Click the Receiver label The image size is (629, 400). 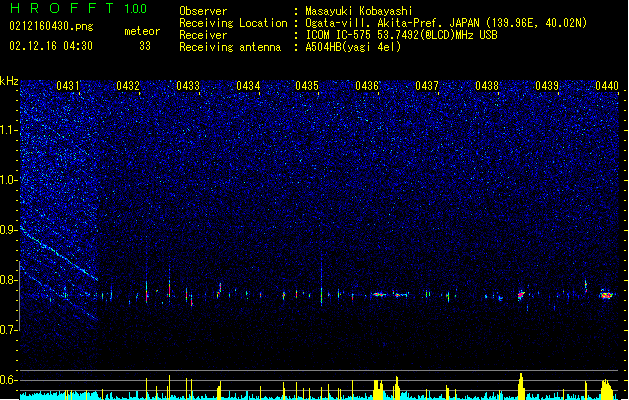203,35
